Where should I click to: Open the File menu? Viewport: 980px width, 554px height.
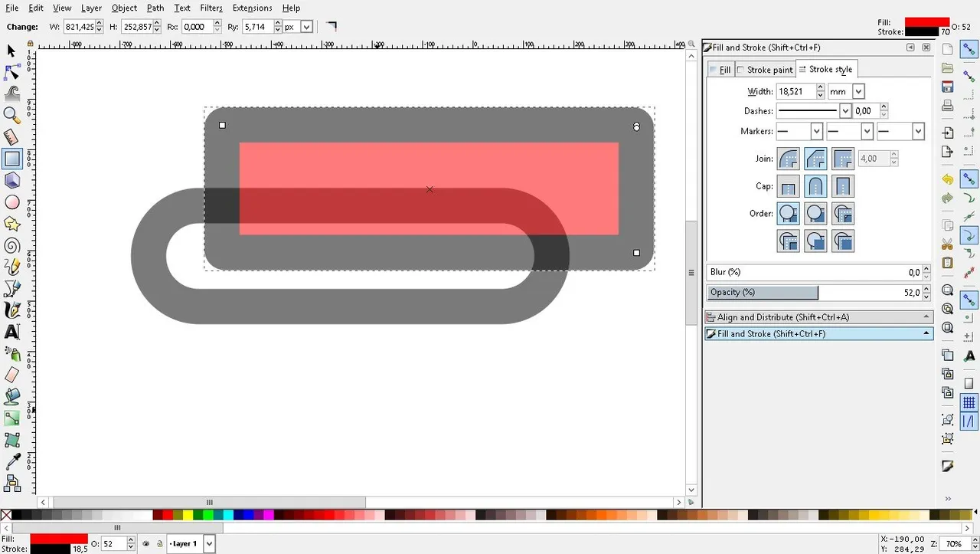pos(11,8)
